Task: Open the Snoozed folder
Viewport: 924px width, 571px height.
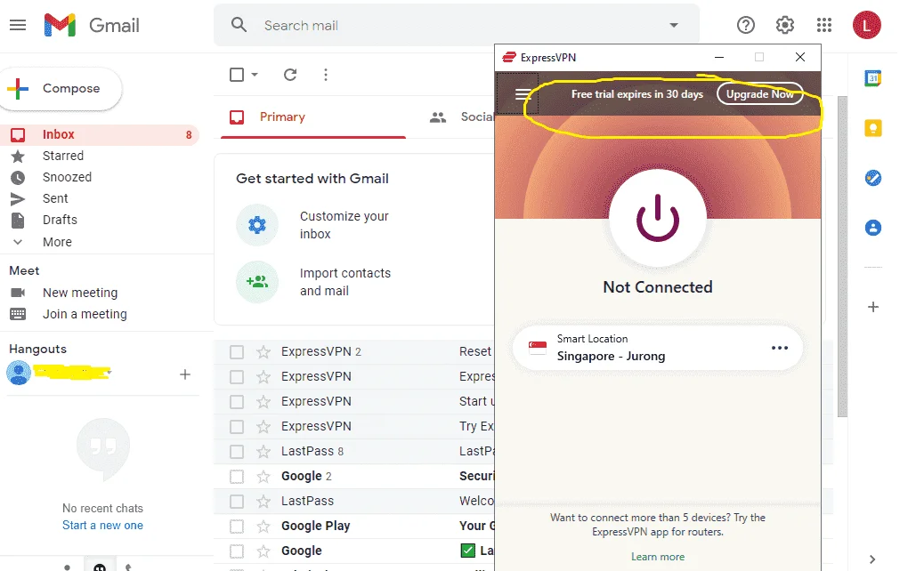Action: pos(67,177)
